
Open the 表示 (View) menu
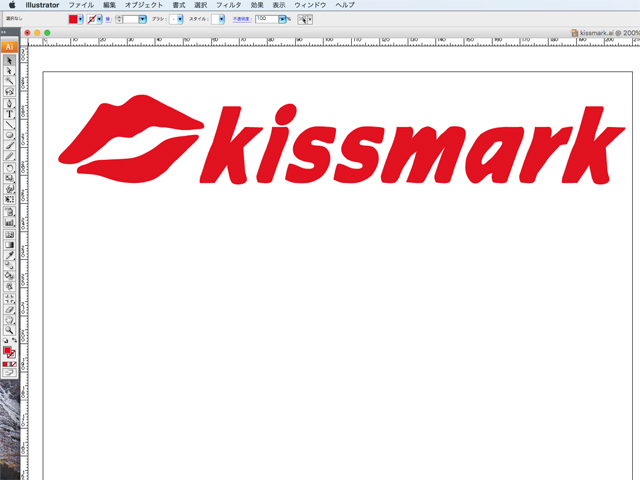tap(279, 5)
